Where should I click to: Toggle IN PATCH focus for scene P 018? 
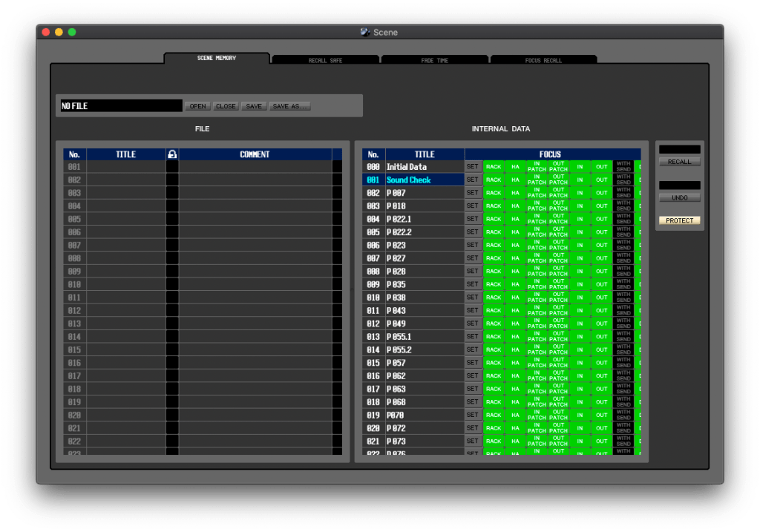537,206
